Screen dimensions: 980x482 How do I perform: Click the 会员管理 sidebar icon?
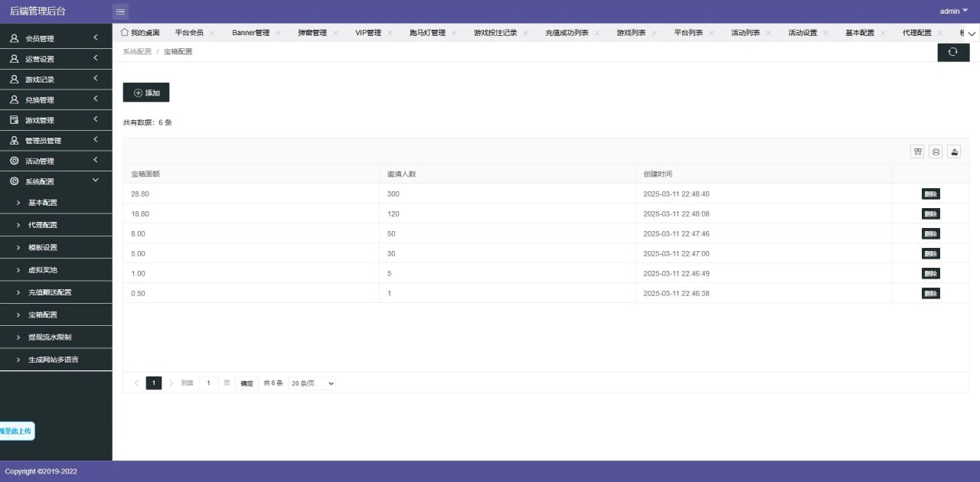tap(15, 37)
